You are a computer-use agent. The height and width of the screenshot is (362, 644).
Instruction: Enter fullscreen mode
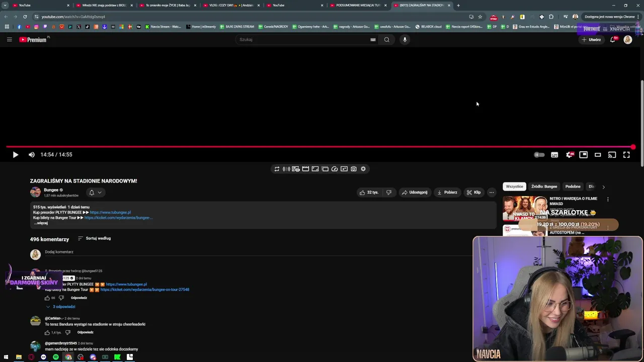point(626,155)
